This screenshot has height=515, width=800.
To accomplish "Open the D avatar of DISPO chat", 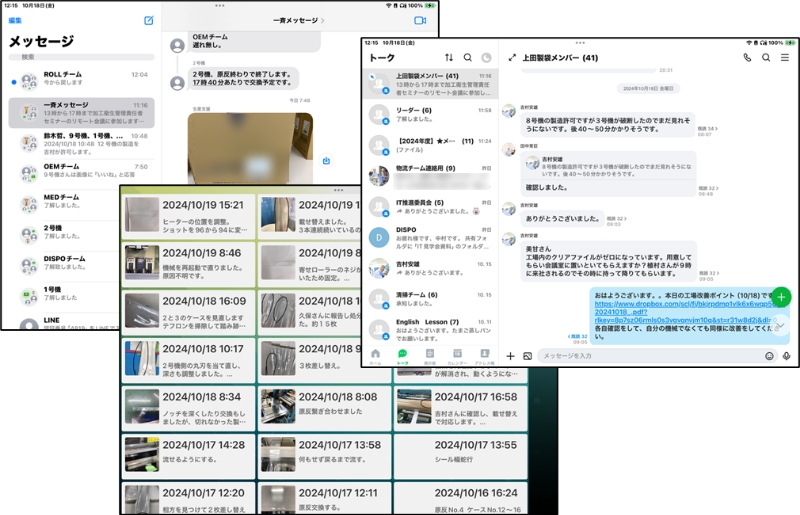I will pos(379,237).
